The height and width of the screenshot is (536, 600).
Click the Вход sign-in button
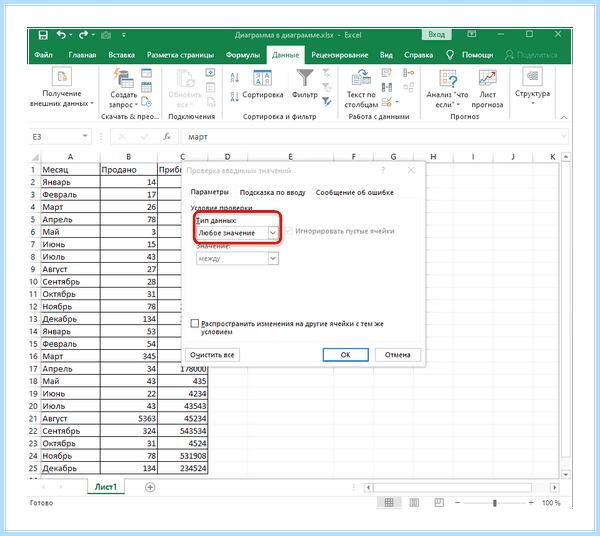[x=437, y=34]
